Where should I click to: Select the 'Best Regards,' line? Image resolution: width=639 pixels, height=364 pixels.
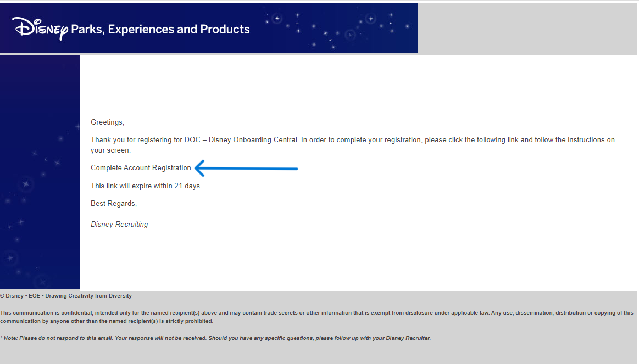114,203
